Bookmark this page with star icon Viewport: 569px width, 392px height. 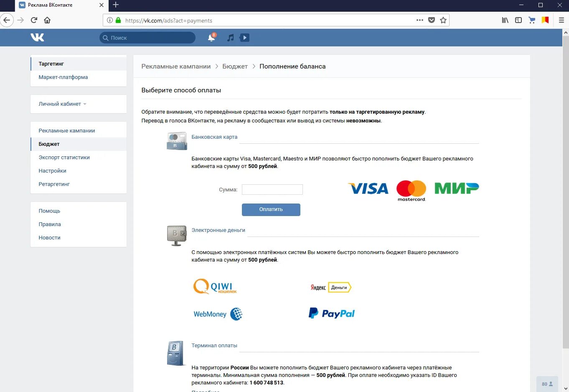click(443, 20)
